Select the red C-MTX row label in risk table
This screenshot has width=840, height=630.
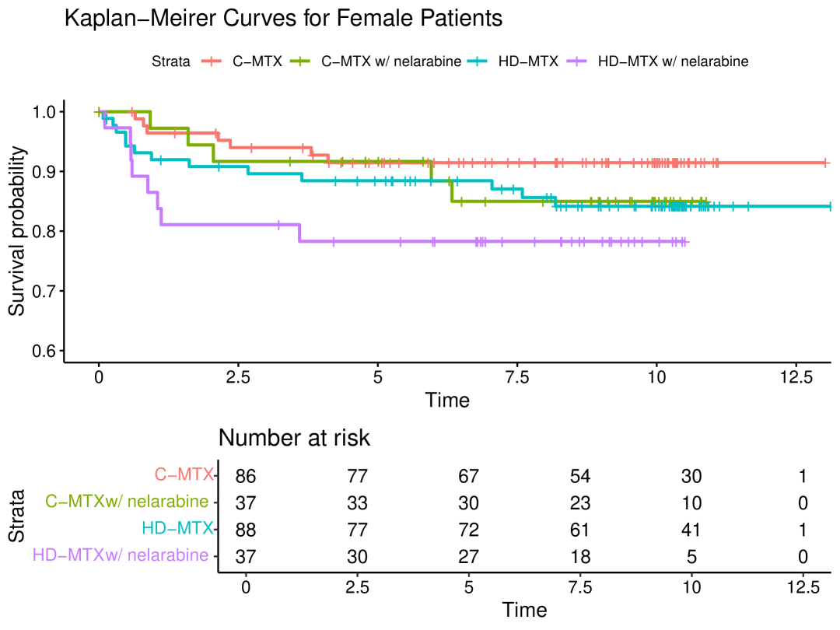(184, 476)
